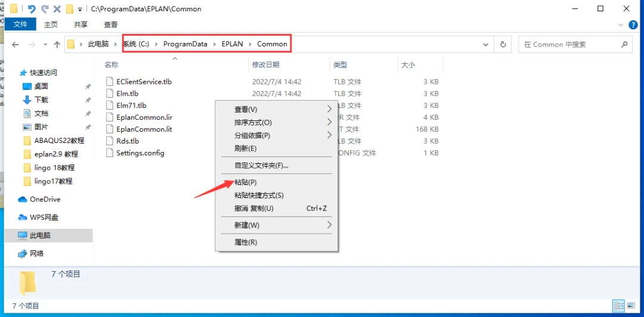Choose 自定义文件夹(F)... in context menu
This screenshot has height=317, width=644.
coord(277,166)
